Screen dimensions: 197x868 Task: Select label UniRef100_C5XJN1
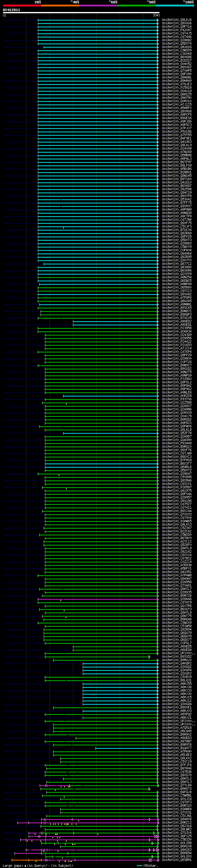(x=176, y=816)
